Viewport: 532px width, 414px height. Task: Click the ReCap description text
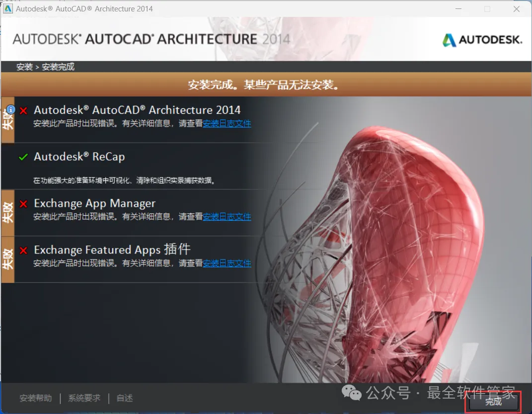point(124,180)
